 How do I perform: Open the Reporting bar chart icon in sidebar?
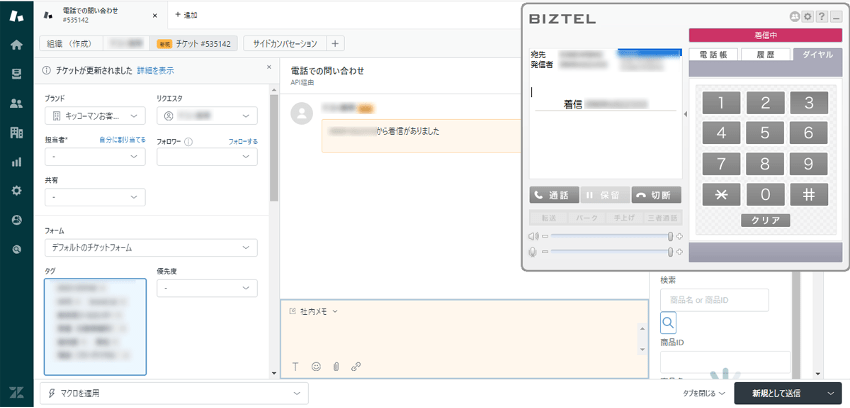coord(16,161)
